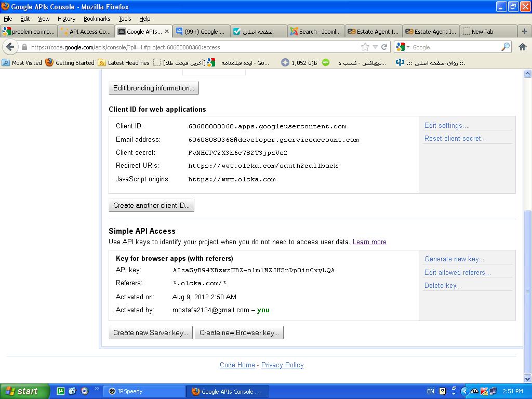Open the Code Home footer link

[x=237, y=365]
